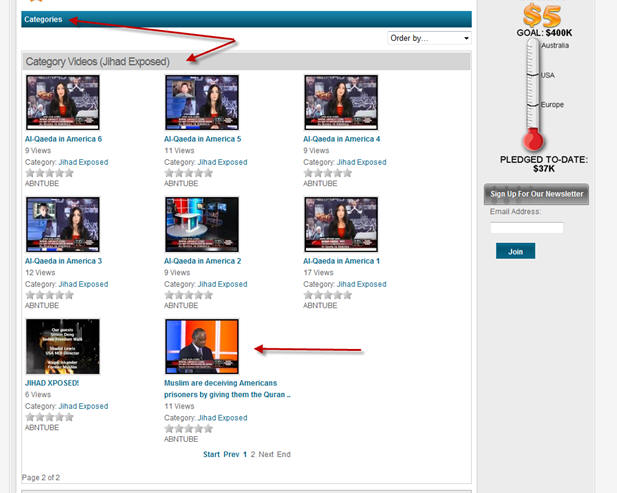Image resolution: width=617 pixels, height=493 pixels.
Task: Click the Al-Qaeda in America 3 title link
Action: 63,261
